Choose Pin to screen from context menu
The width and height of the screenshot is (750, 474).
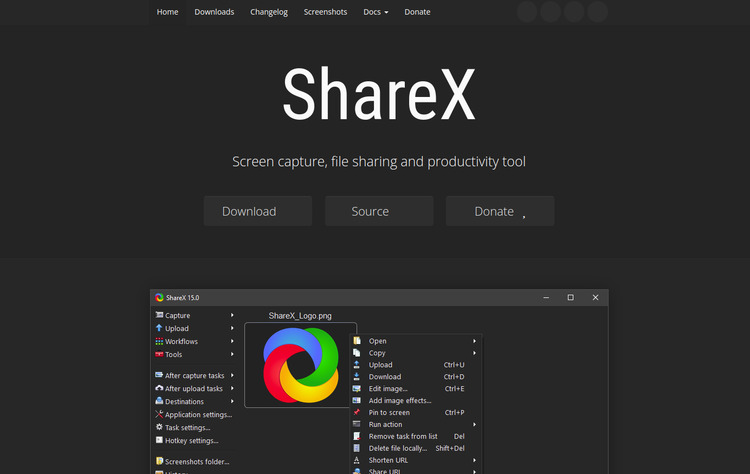click(389, 412)
